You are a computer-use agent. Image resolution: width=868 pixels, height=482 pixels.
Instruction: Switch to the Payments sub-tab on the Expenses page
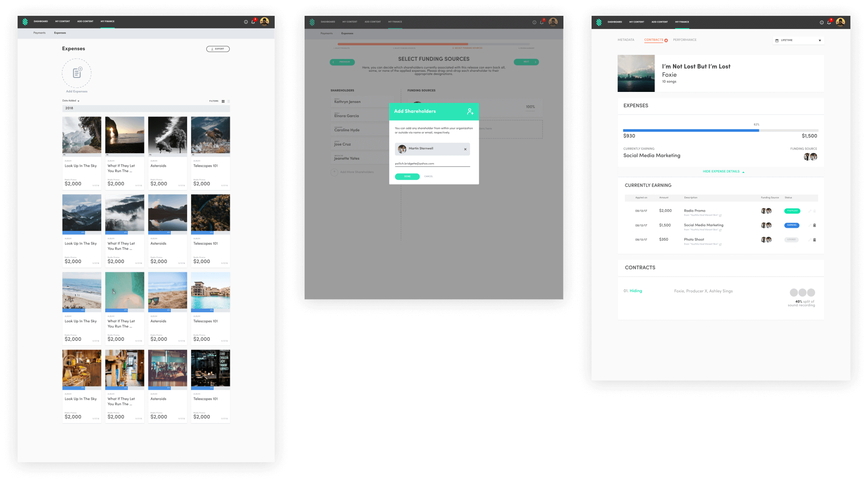tap(40, 33)
